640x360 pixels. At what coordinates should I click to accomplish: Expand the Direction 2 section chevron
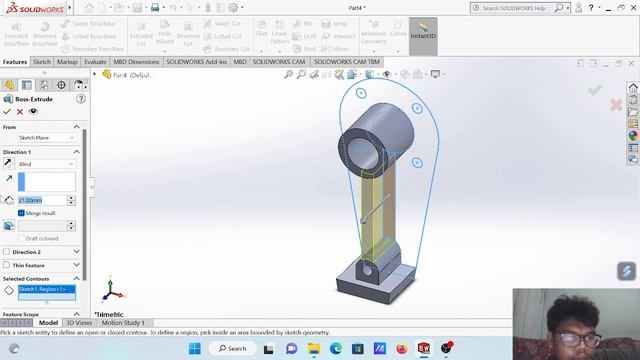click(x=76, y=252)
